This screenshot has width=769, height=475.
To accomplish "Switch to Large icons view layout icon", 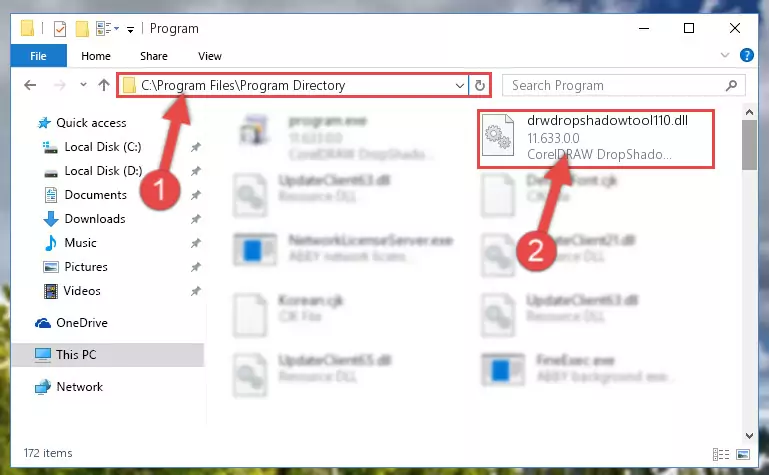I will click(x=743, y=454).
